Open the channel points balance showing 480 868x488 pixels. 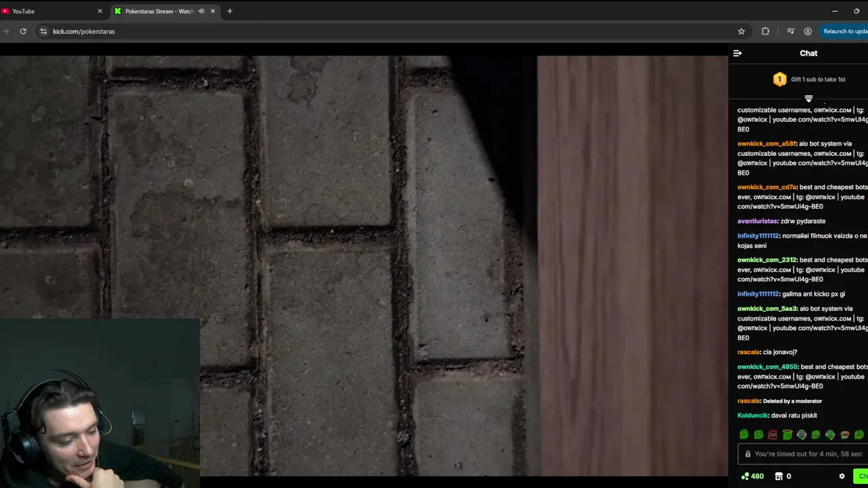tap(752, 476)
